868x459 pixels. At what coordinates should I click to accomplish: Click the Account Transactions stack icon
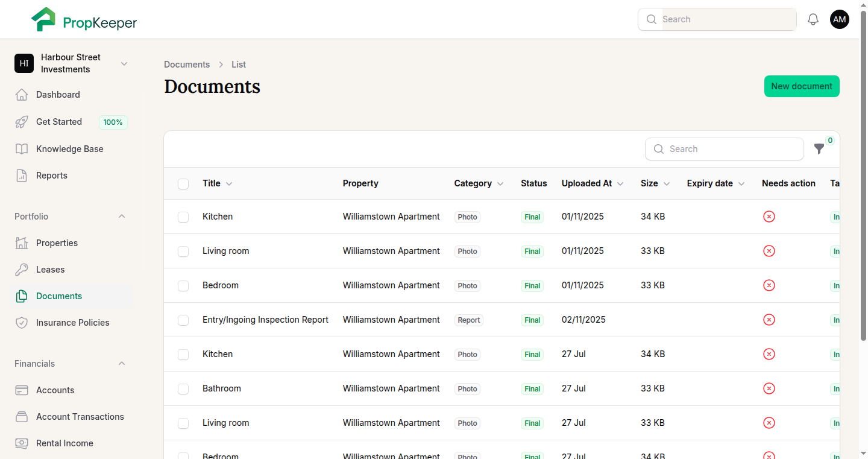pyautogui.click(x=22, y=417)
